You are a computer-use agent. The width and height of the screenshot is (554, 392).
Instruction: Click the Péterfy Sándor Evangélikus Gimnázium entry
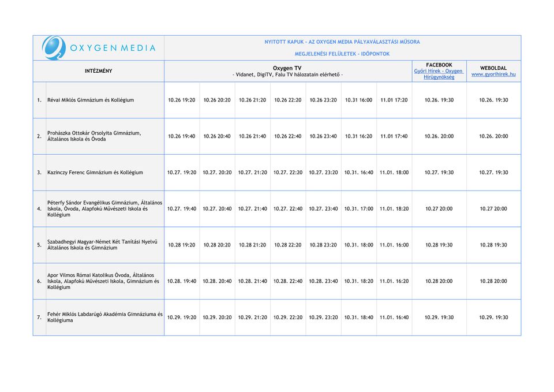pos(104,208)
